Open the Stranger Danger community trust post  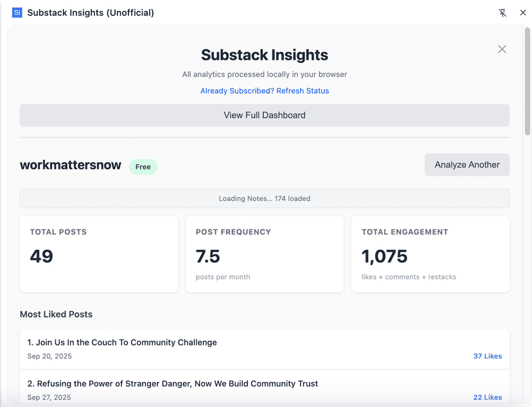point(172,383)
